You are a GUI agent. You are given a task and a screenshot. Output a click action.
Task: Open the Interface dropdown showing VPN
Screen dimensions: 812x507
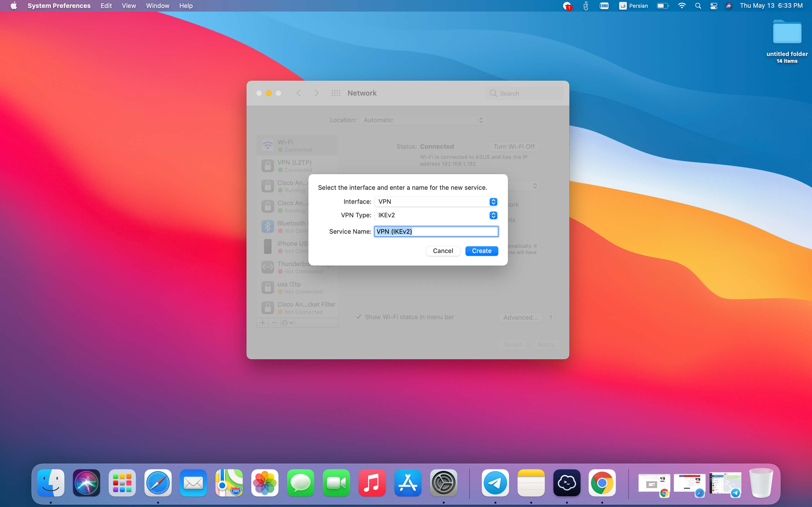pyautogui.click(x=436, y=202)
